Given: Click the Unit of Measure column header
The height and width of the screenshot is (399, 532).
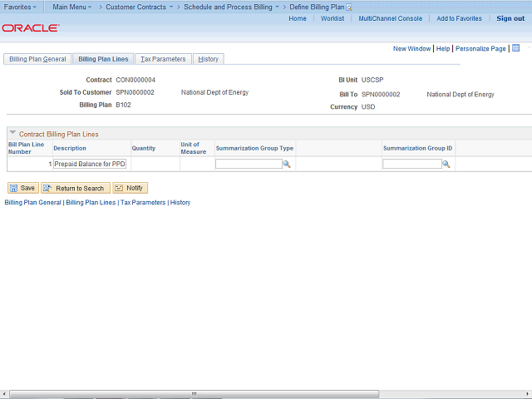Looking at the screenshot, I should 194,148.
